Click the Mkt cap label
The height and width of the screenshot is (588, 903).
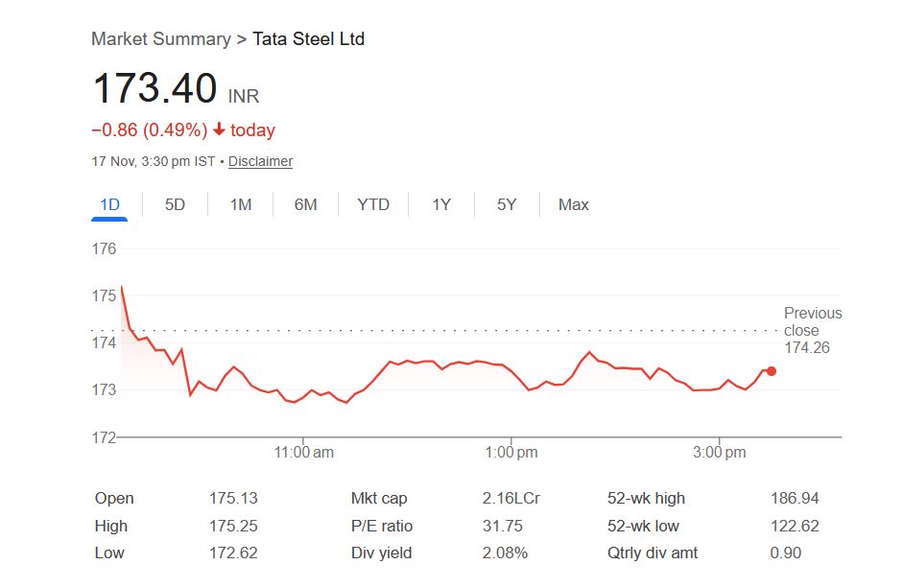click(x=379, y=498)
